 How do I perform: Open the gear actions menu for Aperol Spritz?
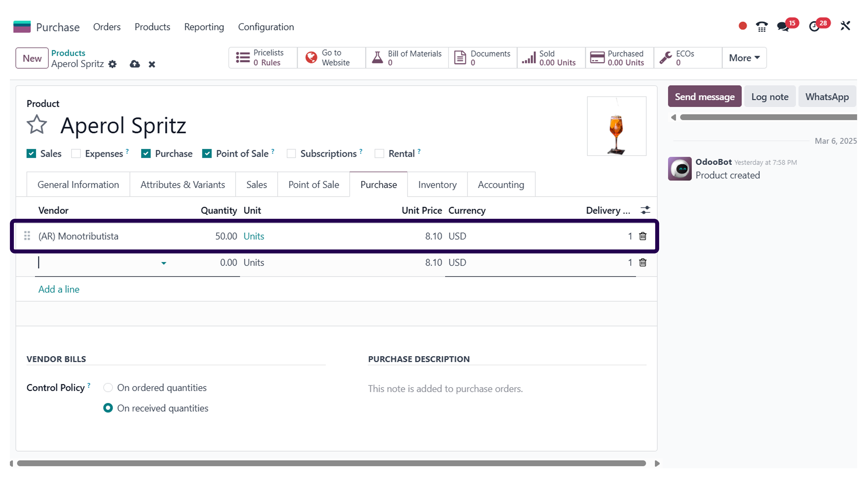(x=113, y=64)
